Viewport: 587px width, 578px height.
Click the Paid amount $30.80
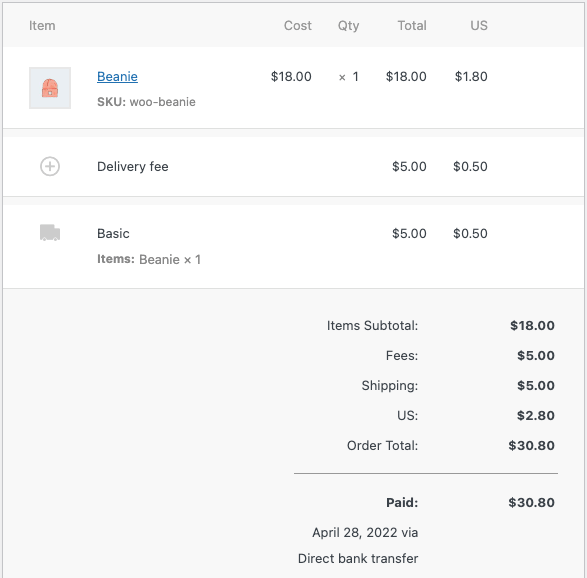click(531, 502)
